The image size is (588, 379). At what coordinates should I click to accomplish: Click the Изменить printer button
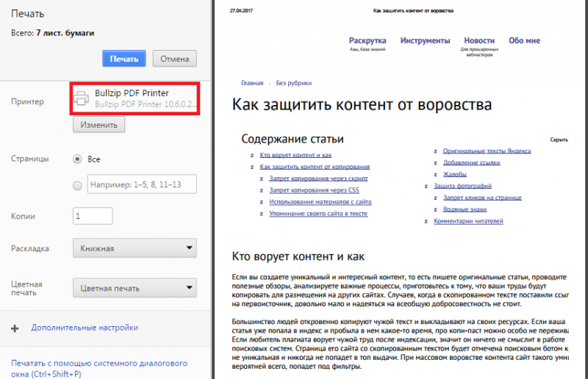[98, 125]
